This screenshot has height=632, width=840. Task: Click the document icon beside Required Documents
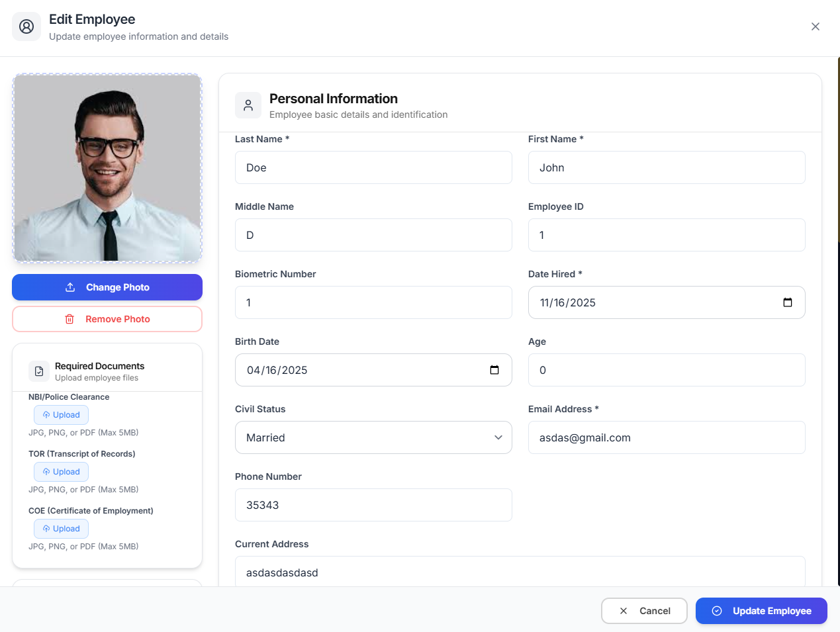pyautogui.click(x=38, y=371)
